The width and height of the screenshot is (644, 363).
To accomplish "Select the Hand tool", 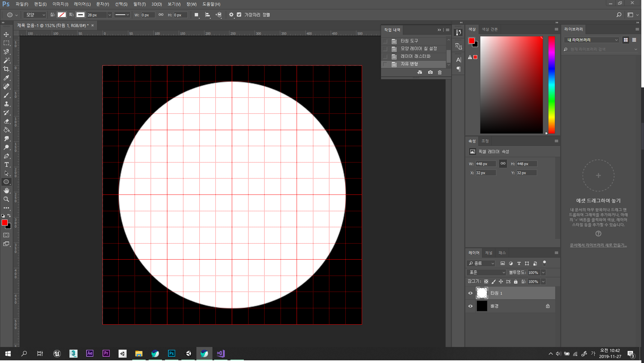I will (6, 191).
